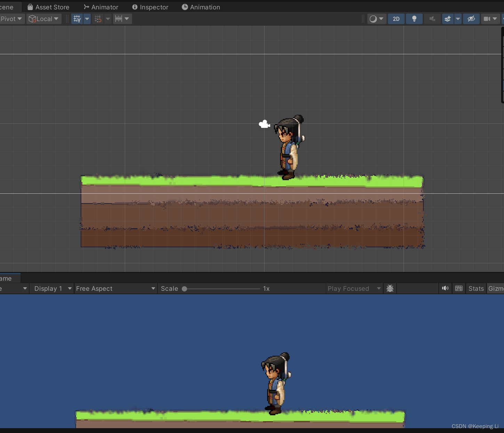This screenshot has width=504, height=433.
Task: Open snap increment settings ruler dropdown
Action: pyautogui.click(x=122, y=19)
